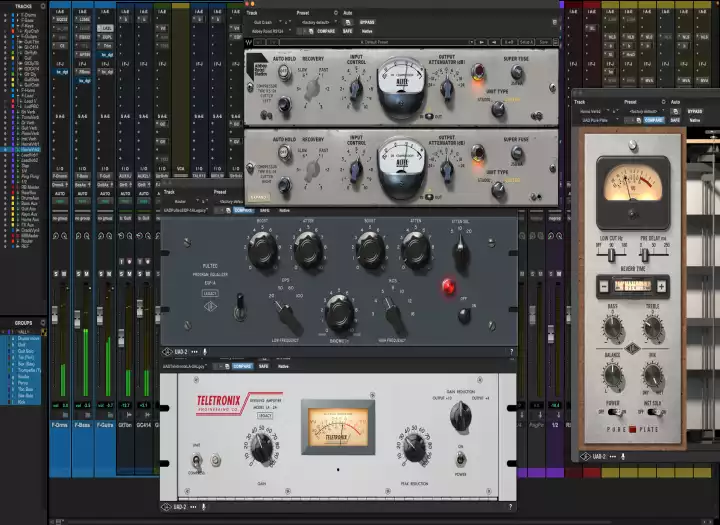Click COMPARE in the RS124 plug-in window
Viewport: 720px width, 525px height.
tap(326, 31)
